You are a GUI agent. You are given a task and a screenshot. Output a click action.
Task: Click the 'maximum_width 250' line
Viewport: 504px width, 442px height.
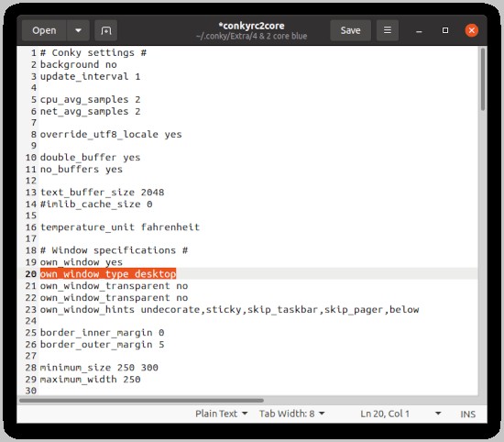(91, 380)
